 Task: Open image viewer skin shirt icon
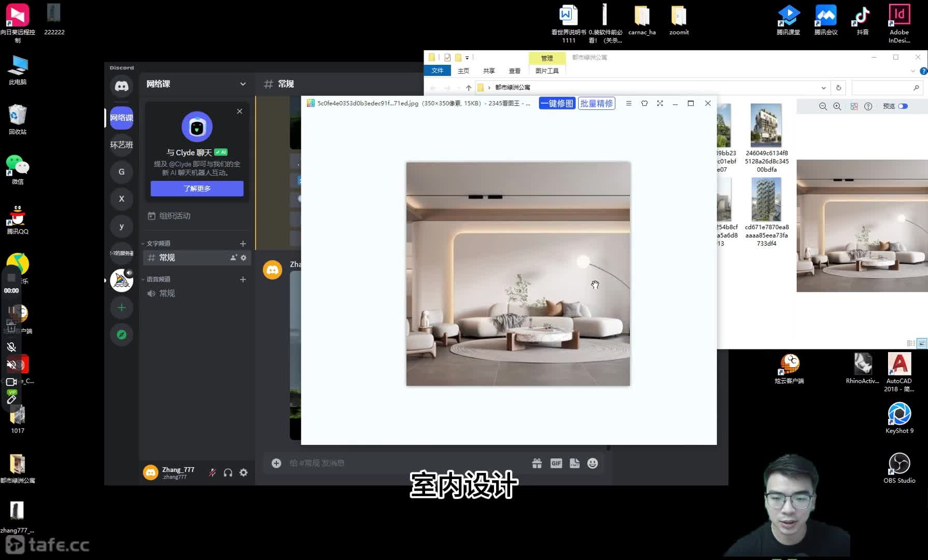644,103
